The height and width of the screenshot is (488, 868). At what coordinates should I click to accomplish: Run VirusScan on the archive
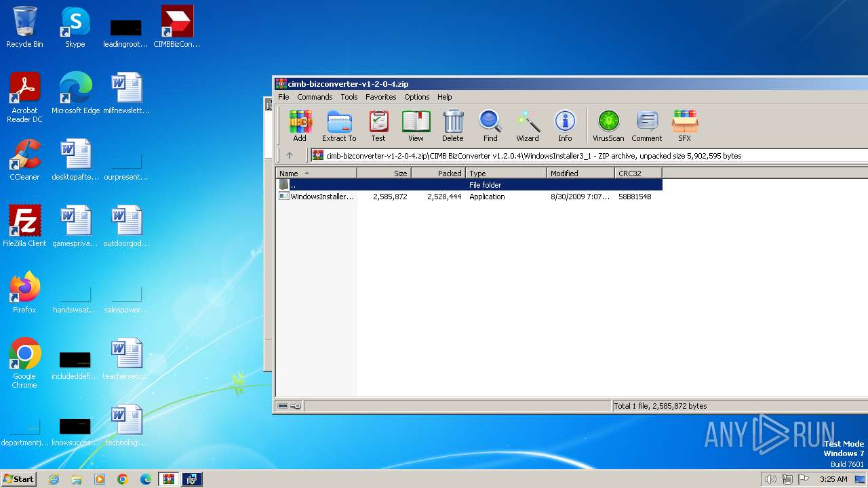tap(608, 126)
